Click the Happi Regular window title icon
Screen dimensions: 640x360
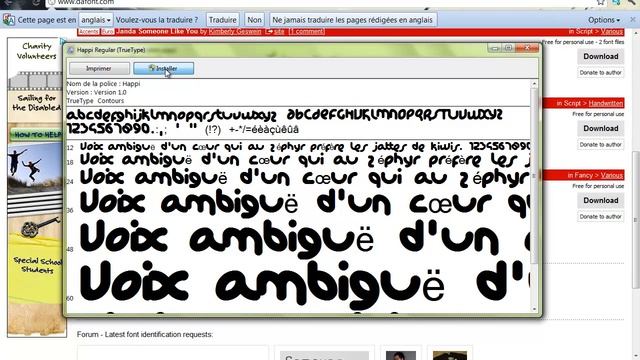tap(71, 50)
